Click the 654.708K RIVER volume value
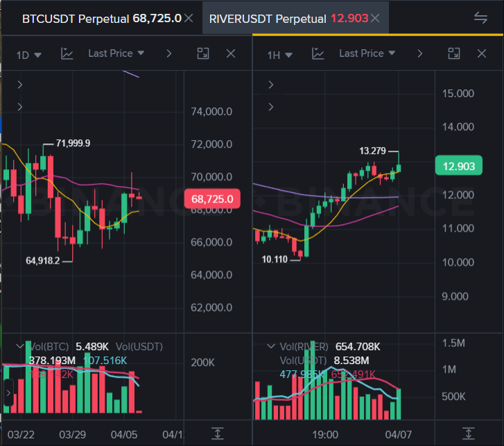This screenshot has height=446, width=504. (358, 347)
